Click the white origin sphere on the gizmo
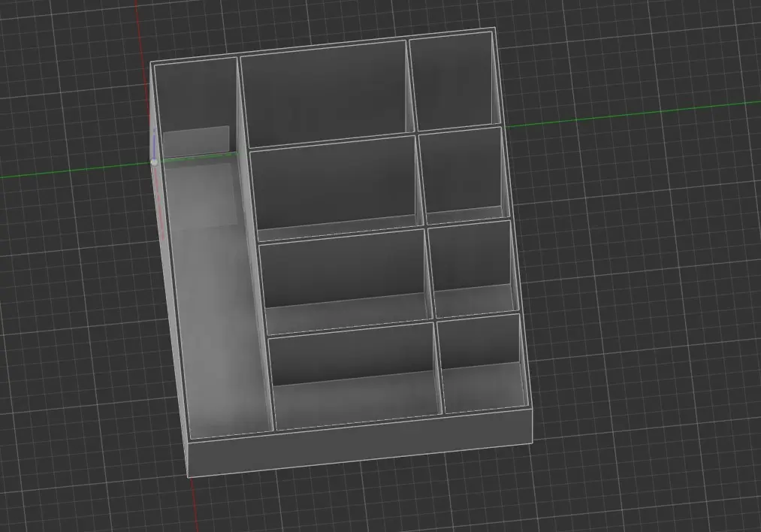This screenshot has width=761, height=532. point(154,162)
